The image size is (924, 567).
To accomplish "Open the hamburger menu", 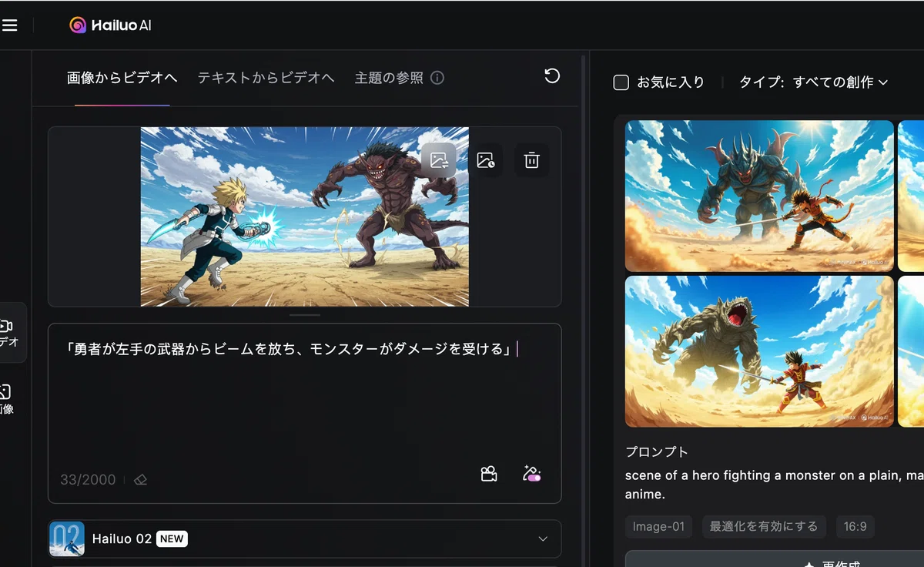I will [x=9, y=25].
